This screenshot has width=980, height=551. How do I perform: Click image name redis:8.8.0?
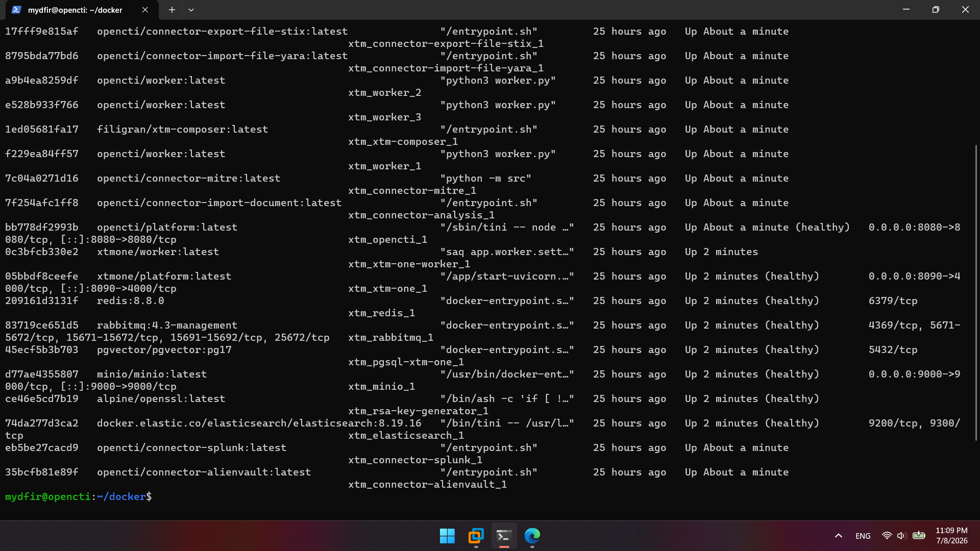131,300
